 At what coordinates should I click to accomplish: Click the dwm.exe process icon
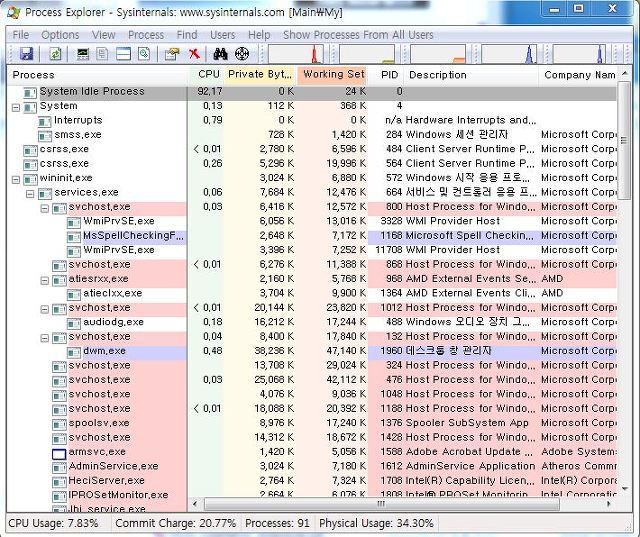point(74,353)
